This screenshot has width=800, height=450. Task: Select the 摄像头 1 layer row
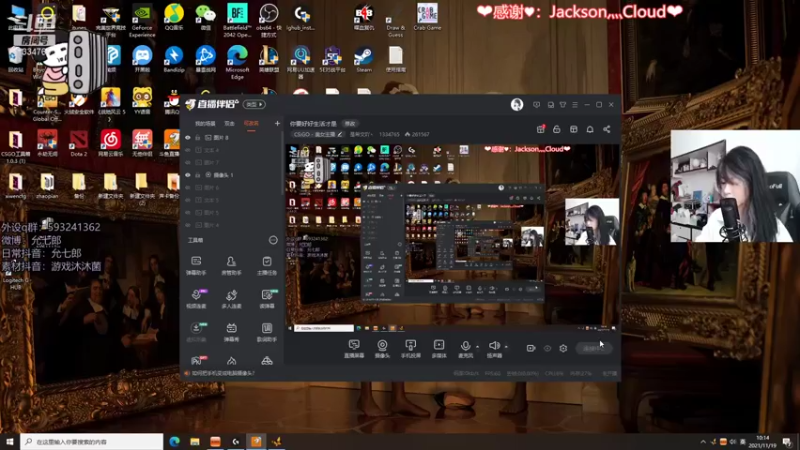pyautogui.click(x=231, y=175)
